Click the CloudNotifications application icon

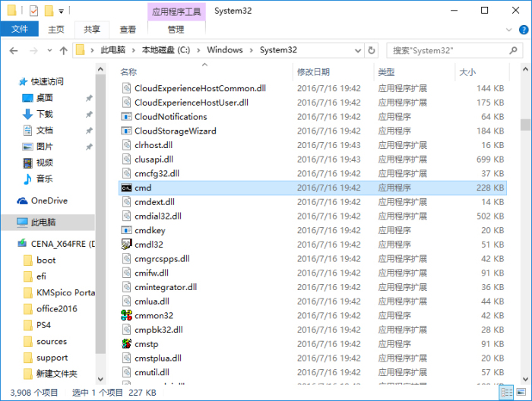[126, 117]
